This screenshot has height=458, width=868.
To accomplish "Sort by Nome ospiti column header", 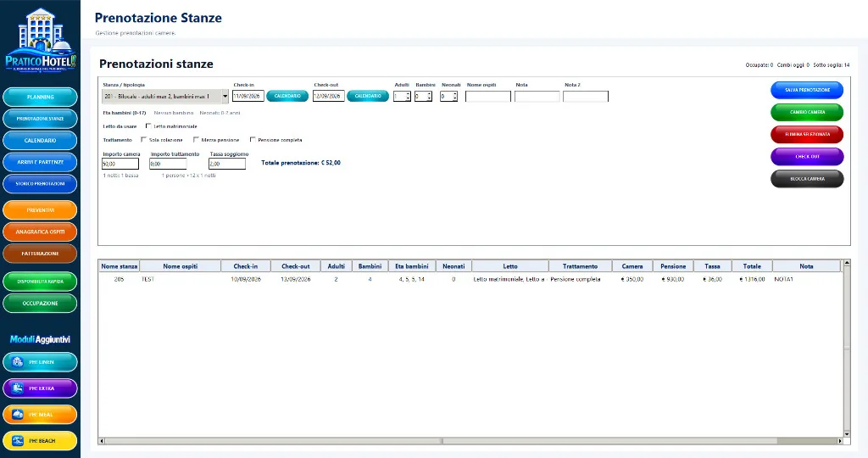I will 180,266.
